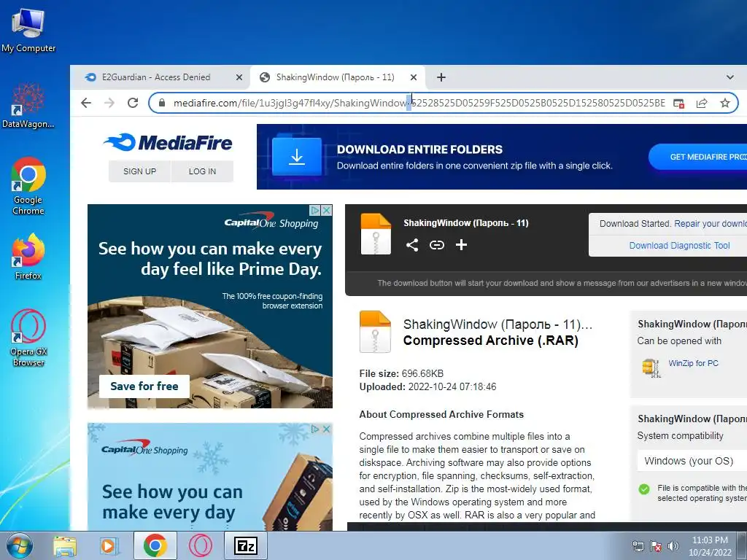The height and width of the screenshot is (560, 747).
Task: Click the network tray icon
Action: [x=638, y=546]
